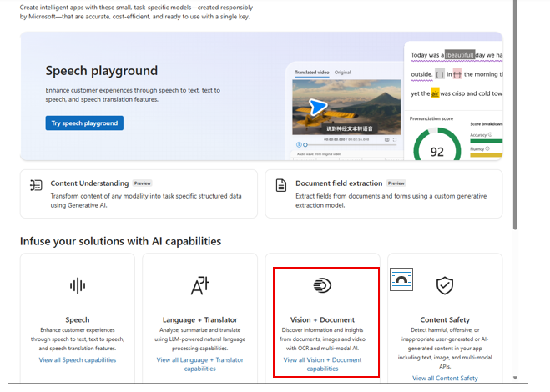Click the small play button under video
The height and width of the screenshot is (392, 550).
point(299,144)
